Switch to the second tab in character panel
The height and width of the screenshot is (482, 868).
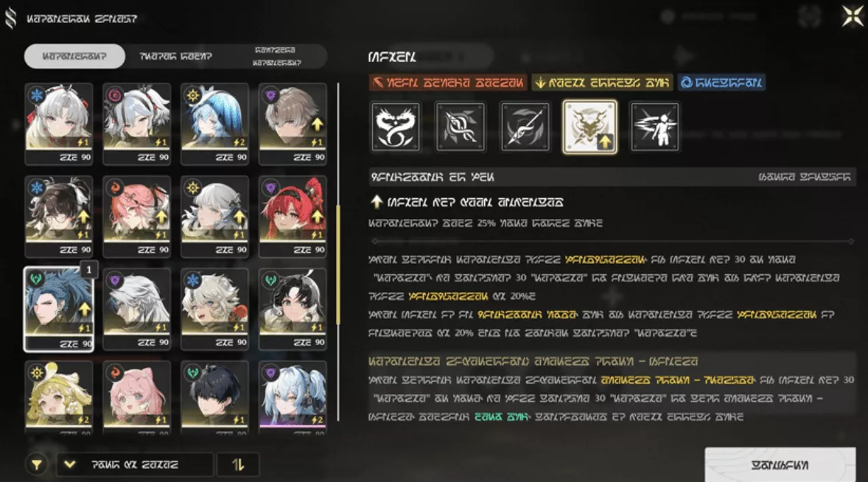tap(175, 57)
